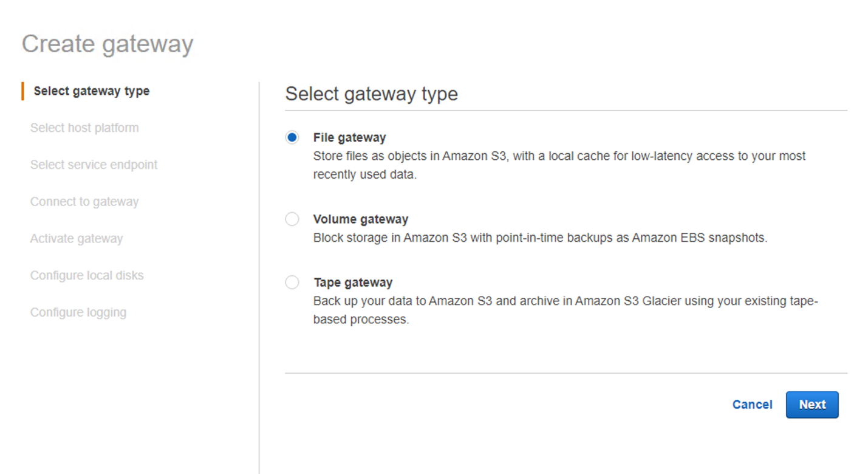Click the Next button

point(812,405)
